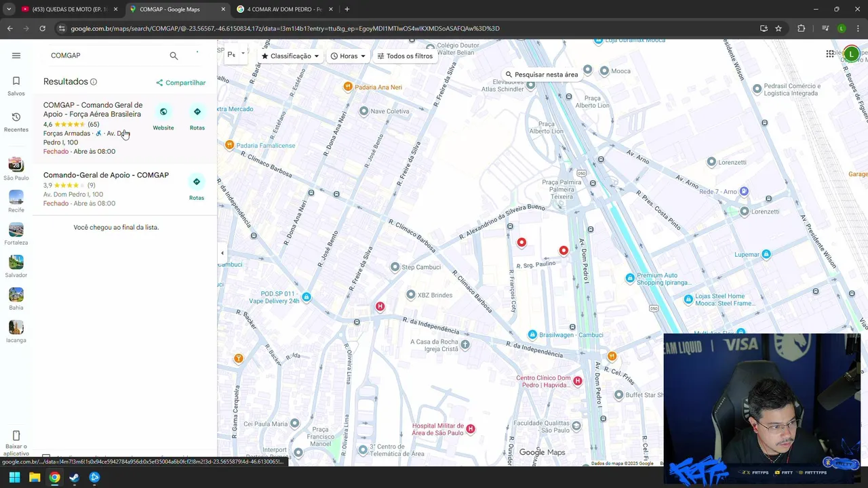Click Pesquisar nesta área button
Image resolution: width=868 pixels, height=488 pixels.
[x=541, y=75]
